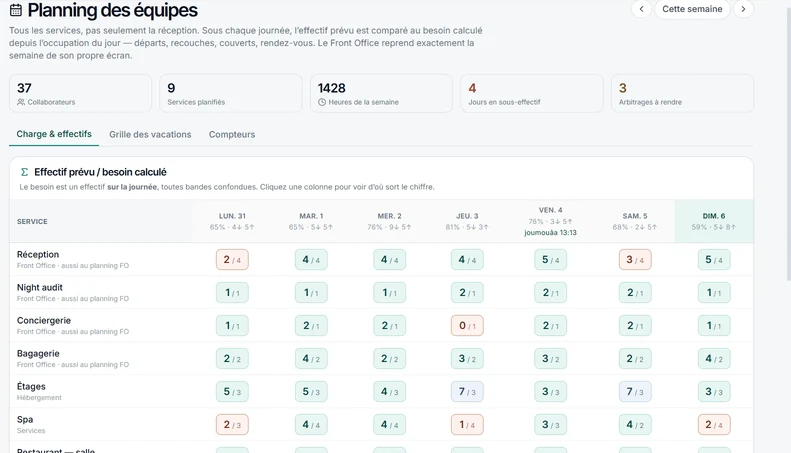Viewport: 791px width, 453px height.
Task: Click Réception cell 2/4 on Monday
Action: 232,260
